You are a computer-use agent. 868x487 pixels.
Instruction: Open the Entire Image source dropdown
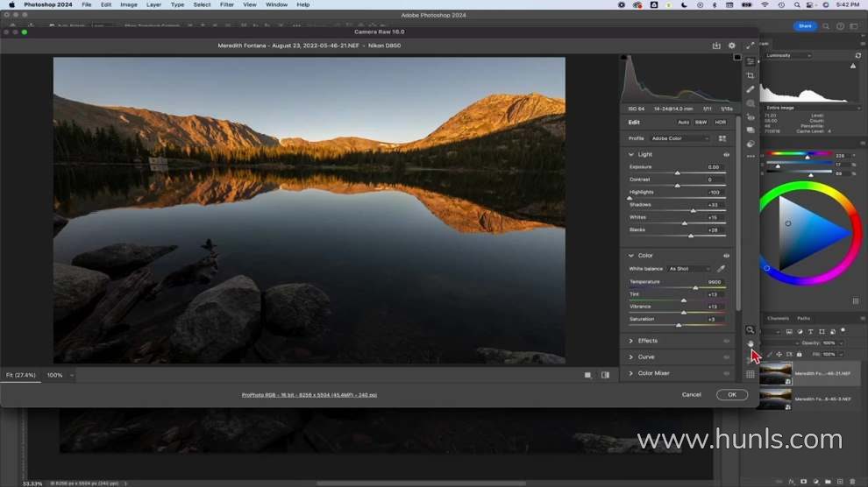click(x=812, y=108)
